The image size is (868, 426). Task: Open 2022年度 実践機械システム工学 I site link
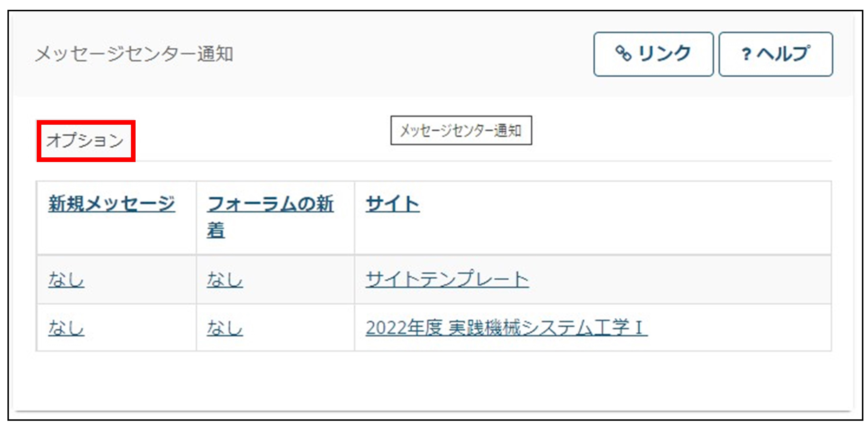point(506,328)
